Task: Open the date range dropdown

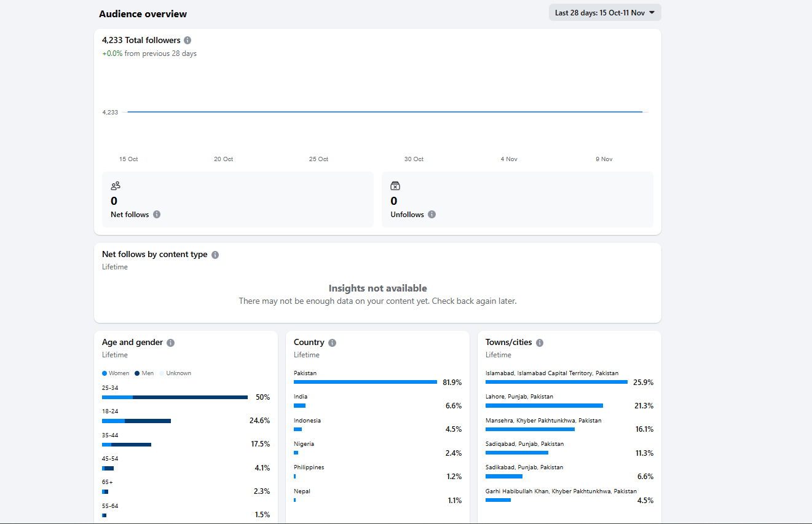Action: (604, 12)
